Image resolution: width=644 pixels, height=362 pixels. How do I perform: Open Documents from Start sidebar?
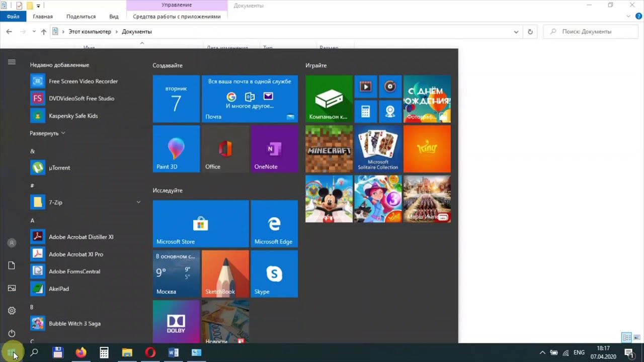[x=12, y=265]
